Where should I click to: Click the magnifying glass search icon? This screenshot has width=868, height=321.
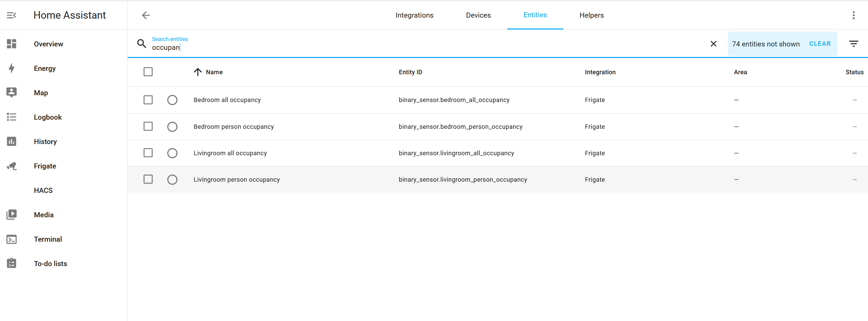141,43
